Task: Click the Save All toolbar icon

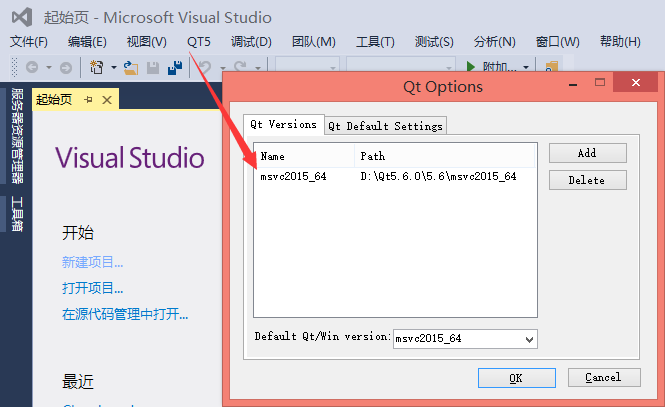Action: [175, 67]
